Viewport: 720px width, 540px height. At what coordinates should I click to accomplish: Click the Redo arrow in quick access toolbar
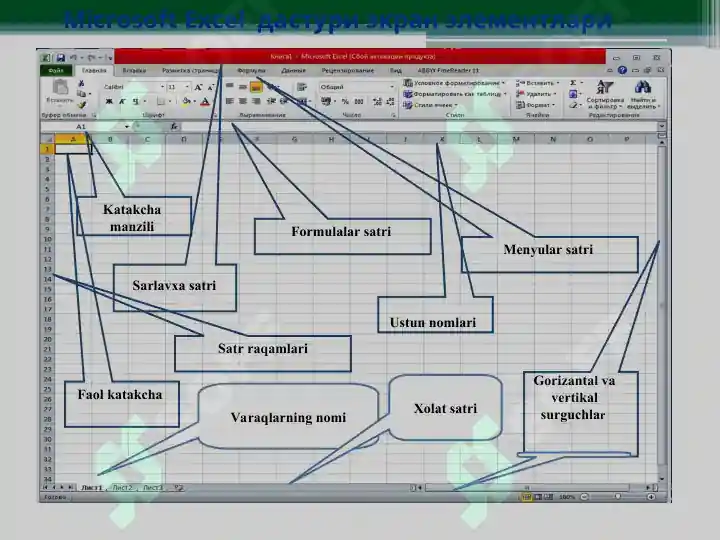[x=91, y=58]
